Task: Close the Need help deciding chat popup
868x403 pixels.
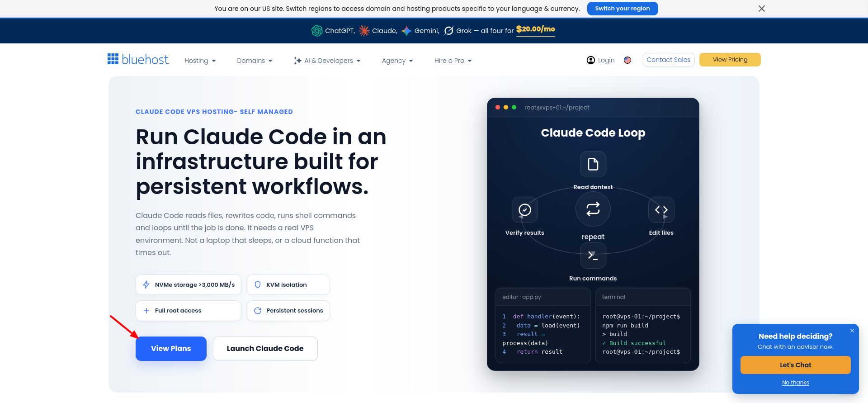Action: (x=852, y=331)
